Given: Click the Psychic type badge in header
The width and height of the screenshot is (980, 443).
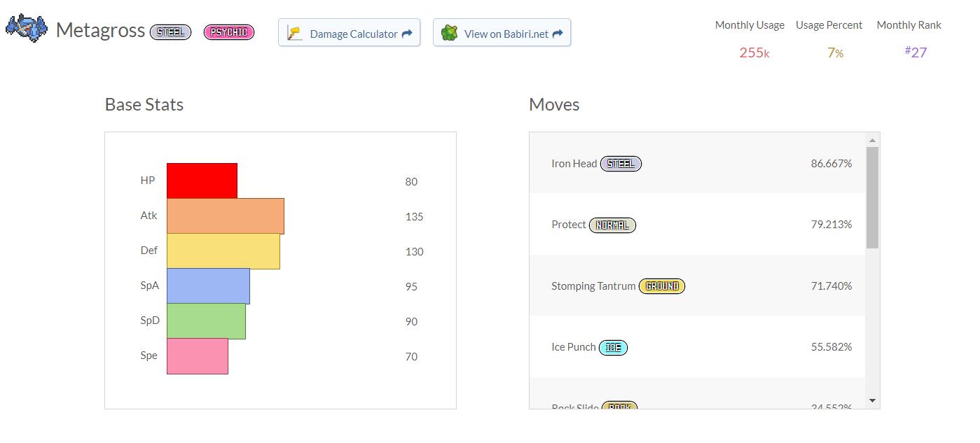Looking at the screenshot, I should coord(229,32).
